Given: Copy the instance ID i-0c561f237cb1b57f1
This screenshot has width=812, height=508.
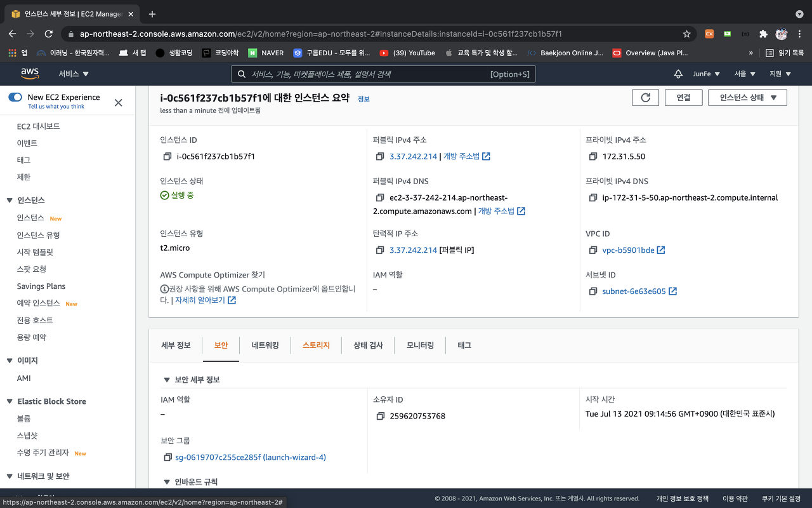Looking at the screenshot, I should point(167,156).
